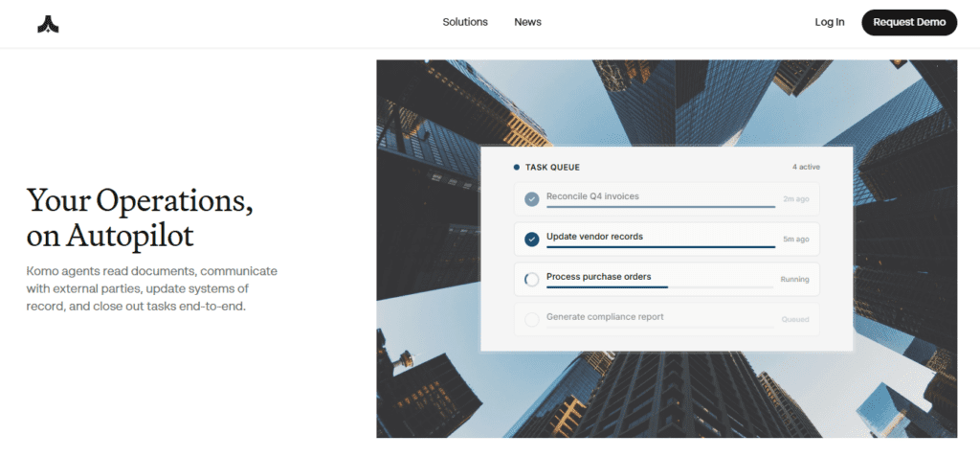This screenshot has width=980, height=457.
Task: Check the empty circle for Generate compliance report
Action: tap(532, 320)
